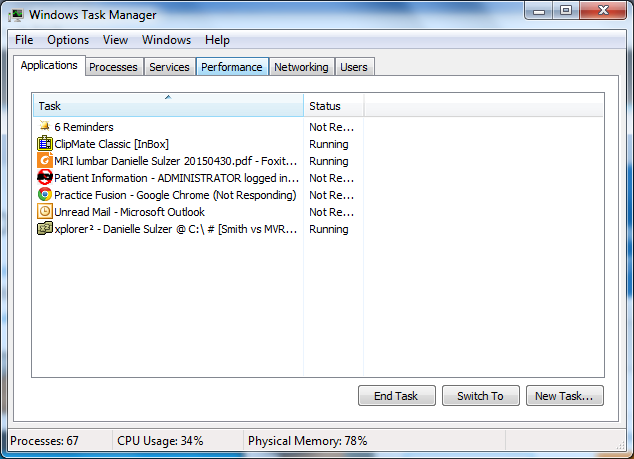This screenshot has height=459, width=634.
Task: Click Running status of ClipMate Classic
Action: pos(328,144)
